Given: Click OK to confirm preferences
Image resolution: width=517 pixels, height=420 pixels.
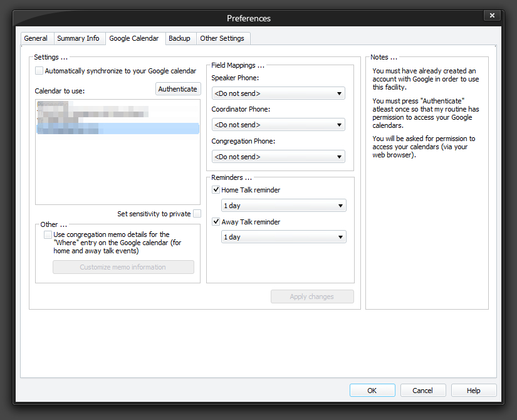Looking at the screenshot, I should pos(372,391).
